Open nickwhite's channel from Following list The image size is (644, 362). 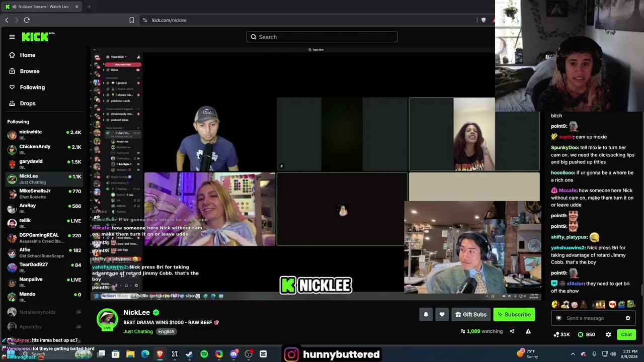[44, 135]
